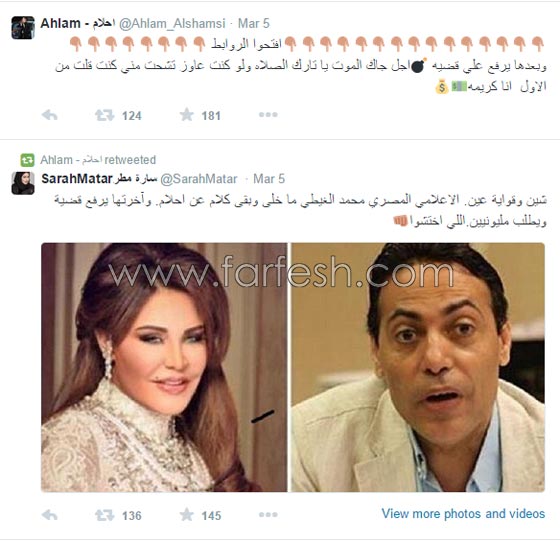The height and width of the screenshot is (543, 560).
Task: Retweet SarahMatar's tweet with 136 retweets
Action: point(104,515)
